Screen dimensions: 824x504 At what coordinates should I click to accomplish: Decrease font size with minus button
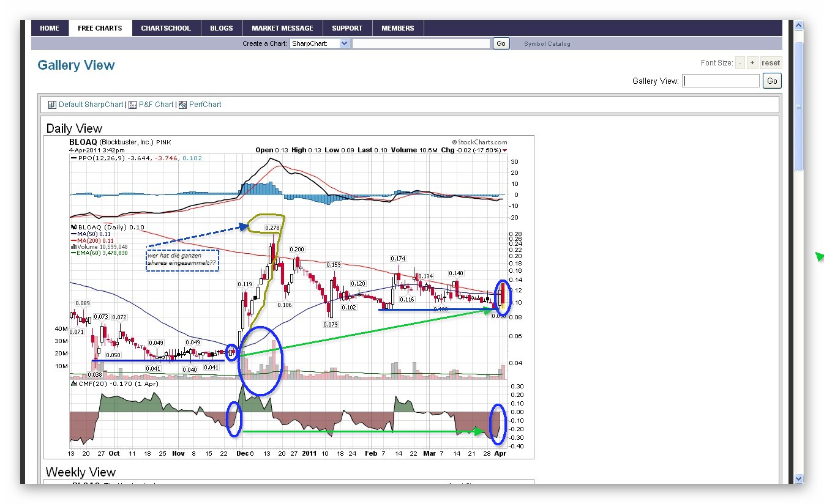tap(741, 63)
